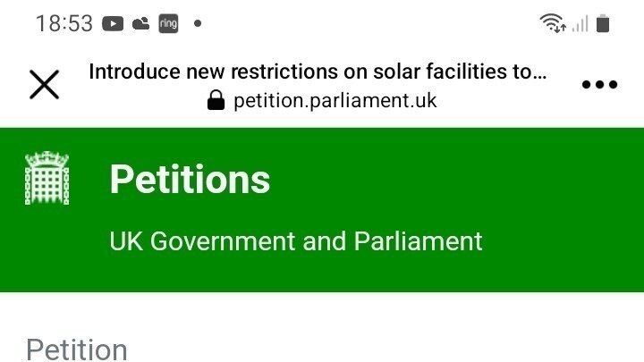Tap the Ring app notification icon
Viewport: 644px width, 362px height.
pyautogui.click(x=167, y=24)
